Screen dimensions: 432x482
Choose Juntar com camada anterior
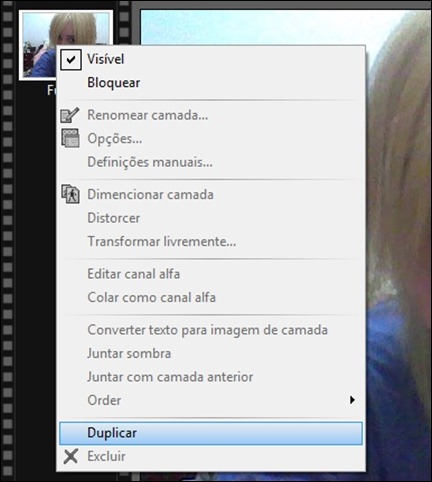point(170,377)
